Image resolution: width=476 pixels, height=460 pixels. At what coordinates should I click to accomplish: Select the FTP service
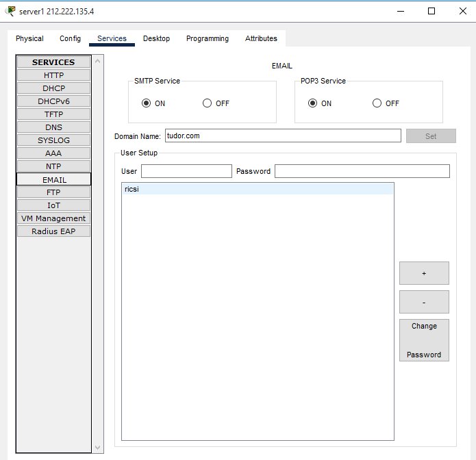tap(53, 192)
